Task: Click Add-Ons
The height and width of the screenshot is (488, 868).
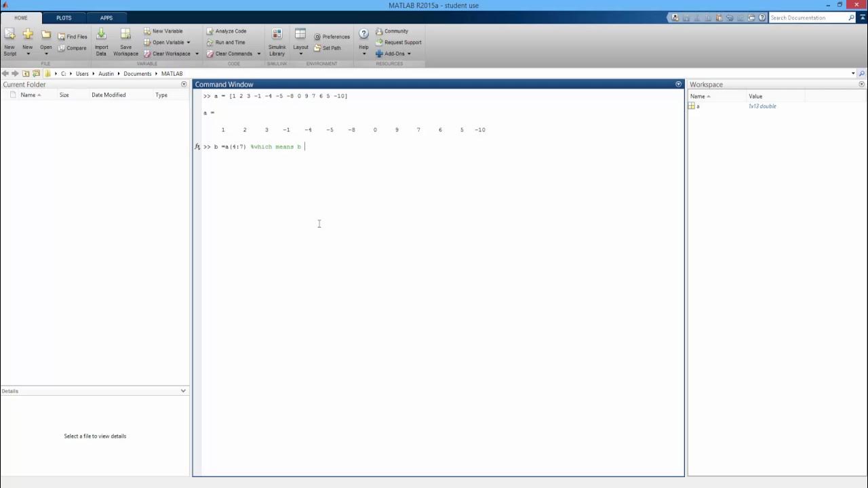Action: (390, 54)
